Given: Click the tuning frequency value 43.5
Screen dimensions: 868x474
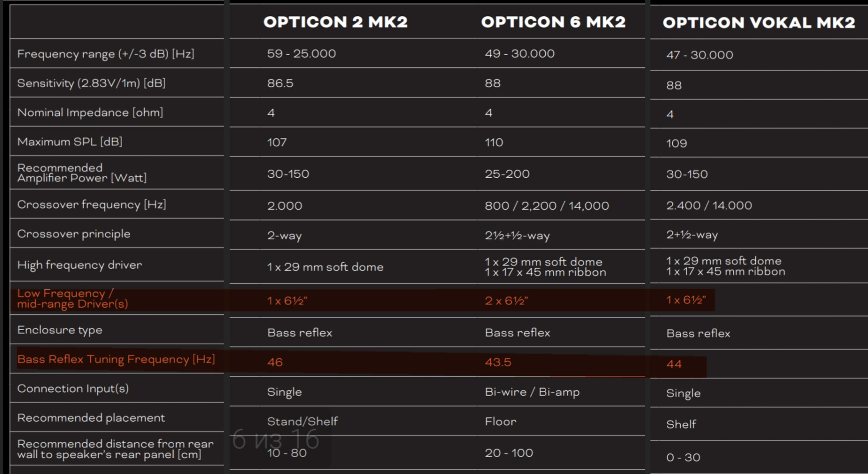Looking at the screenshot, I should [x=498, y=362].
